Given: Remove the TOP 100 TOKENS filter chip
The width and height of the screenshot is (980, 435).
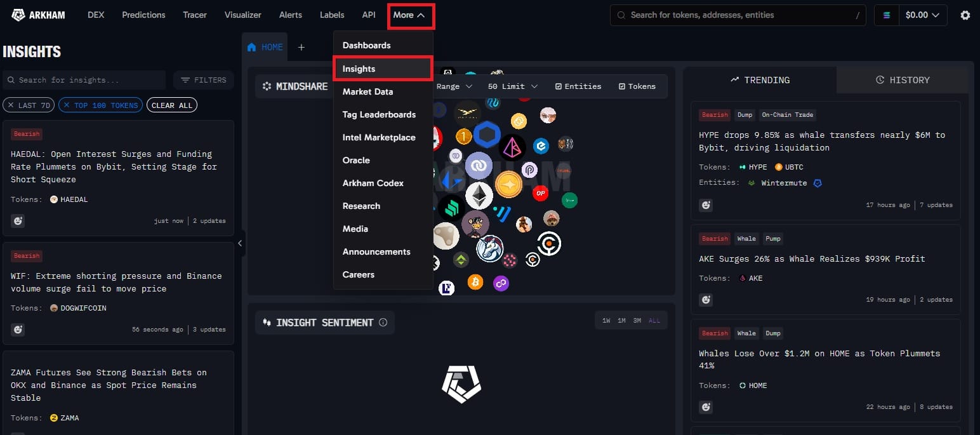Looking at the screenshot, I should click(x=68, y=105).
